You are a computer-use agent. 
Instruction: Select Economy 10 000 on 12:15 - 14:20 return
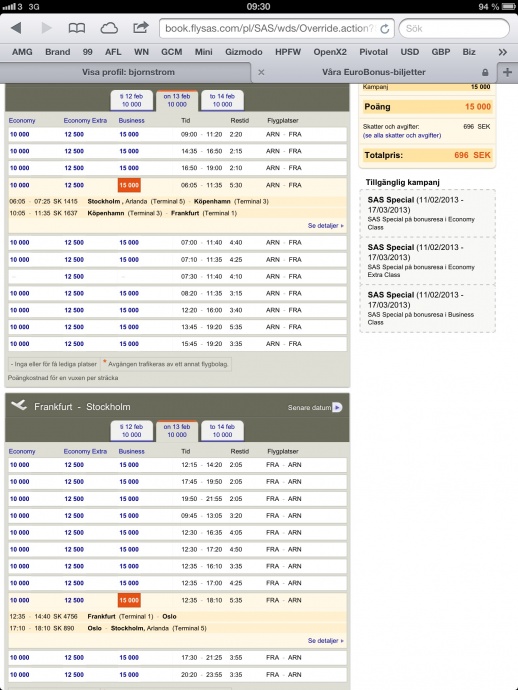tap(20, 465)
